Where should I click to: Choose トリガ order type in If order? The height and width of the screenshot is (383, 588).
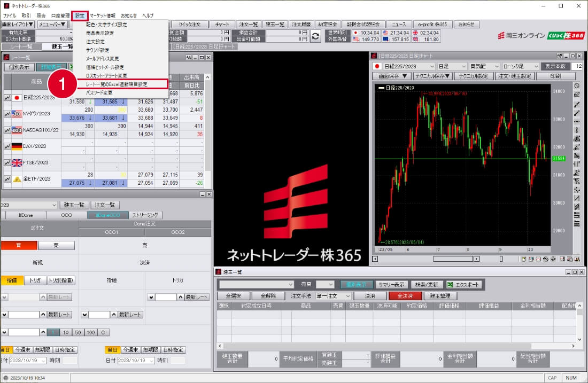coord(35,280)
